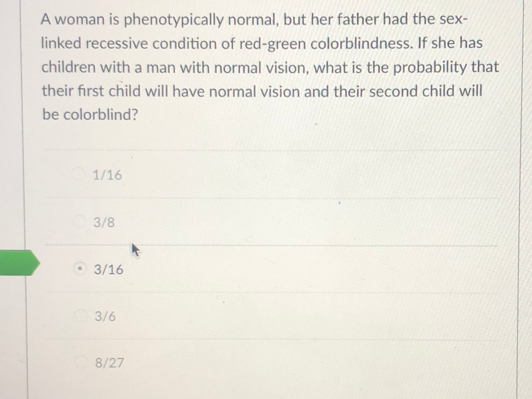532x399 pixels.
Task: Click the word "phenotypically" in the question
Action: pyautogui.click(x=174, y=20)
